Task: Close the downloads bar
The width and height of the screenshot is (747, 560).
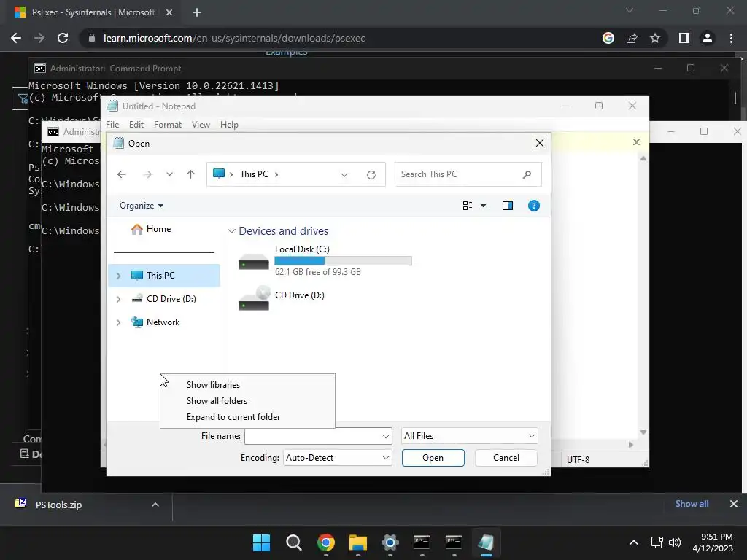Action: tap(734, 504)
